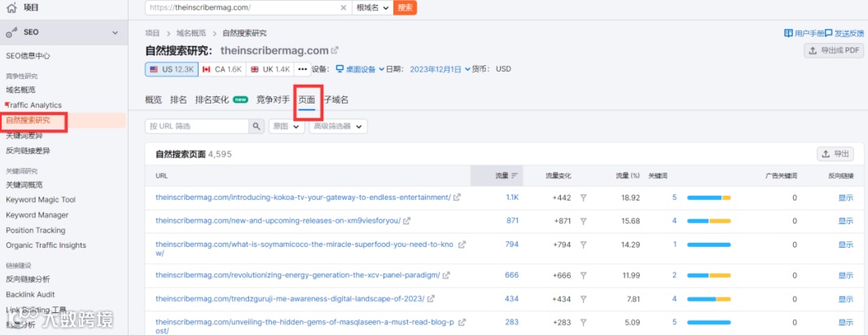This screenshot has width=868, height=335.
Task: Click the URL filter magnifier icon
Action: tap(256, 126)
